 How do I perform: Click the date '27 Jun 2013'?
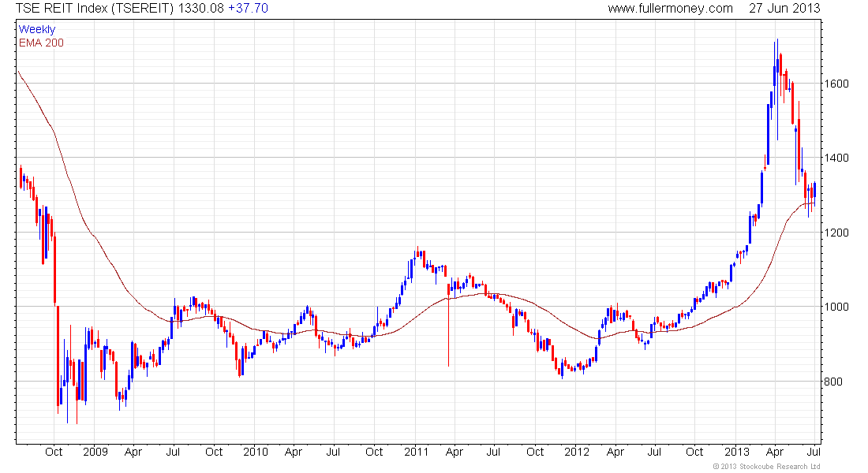point(784,9)
